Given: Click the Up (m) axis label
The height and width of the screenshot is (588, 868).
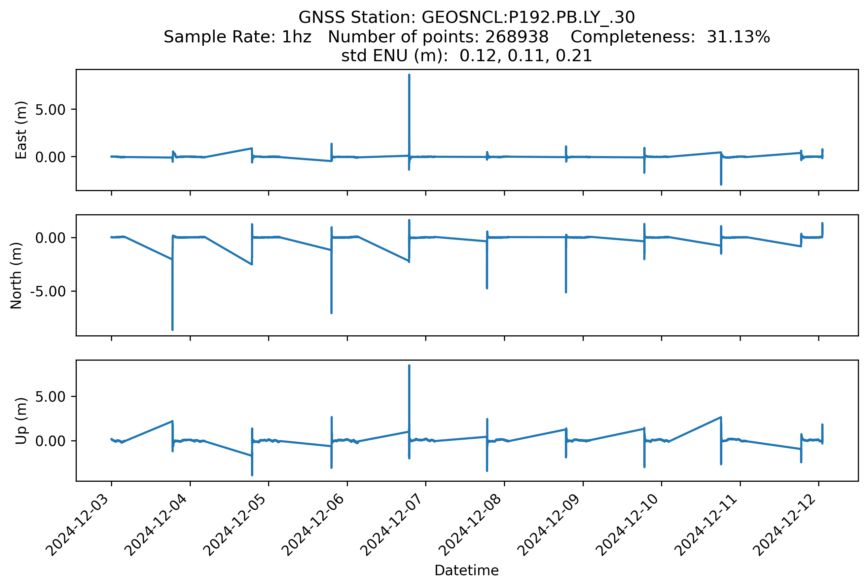Looking at the screenshot, I should (21, 421).
